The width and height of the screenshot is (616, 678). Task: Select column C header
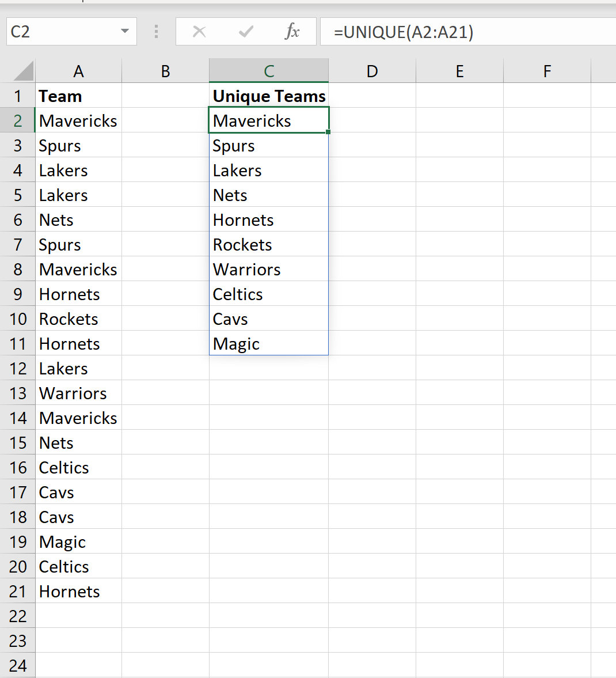(269, 71)
